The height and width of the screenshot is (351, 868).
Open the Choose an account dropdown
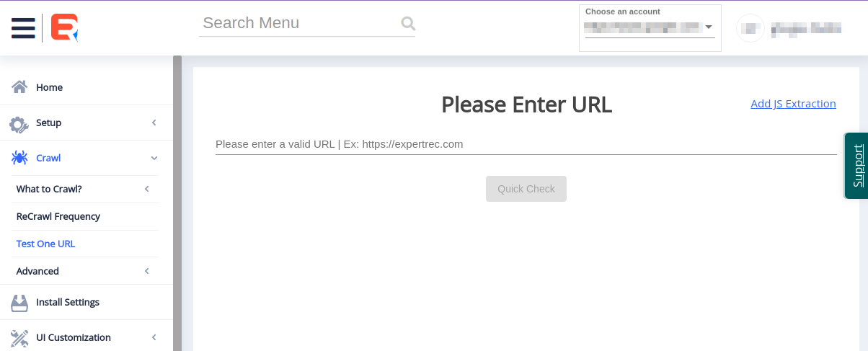pos(649,27)
